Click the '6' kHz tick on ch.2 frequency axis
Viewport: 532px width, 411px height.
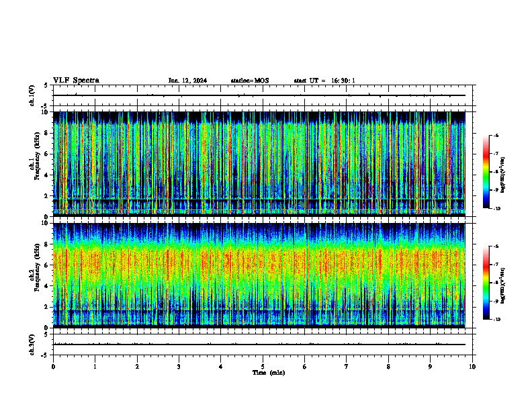[x=47, y=265]
